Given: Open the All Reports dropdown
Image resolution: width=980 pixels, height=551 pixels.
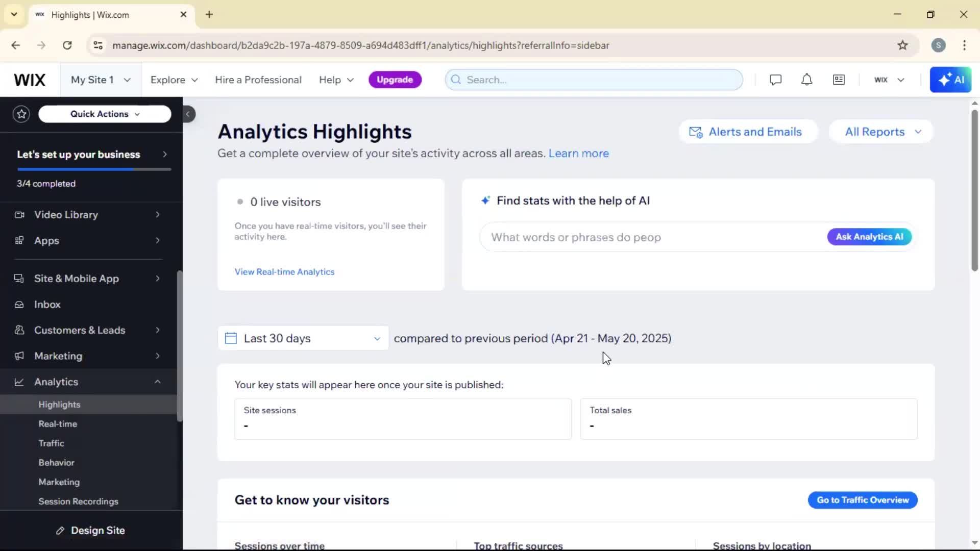Looking at the screenshot, I should (881, 132).
